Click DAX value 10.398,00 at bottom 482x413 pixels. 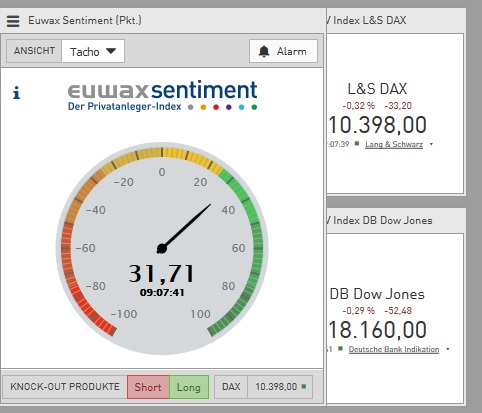pos(276,387)
